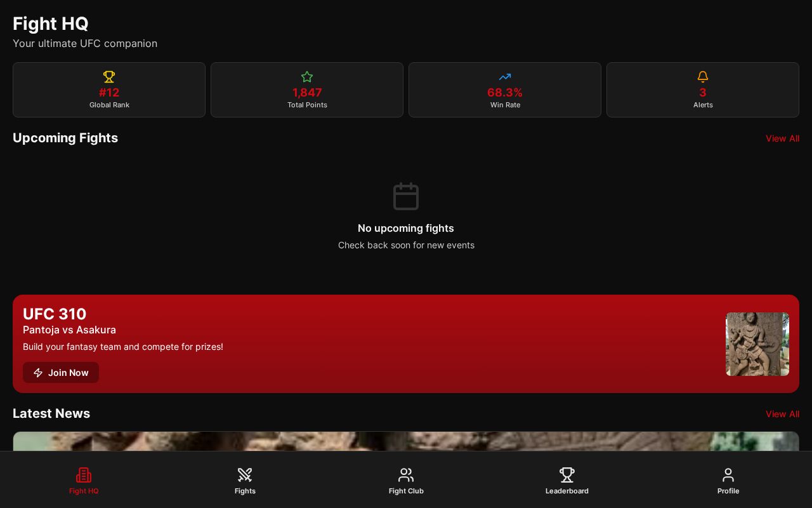Click the Leaderboard trophy icon

coord(567,475)
